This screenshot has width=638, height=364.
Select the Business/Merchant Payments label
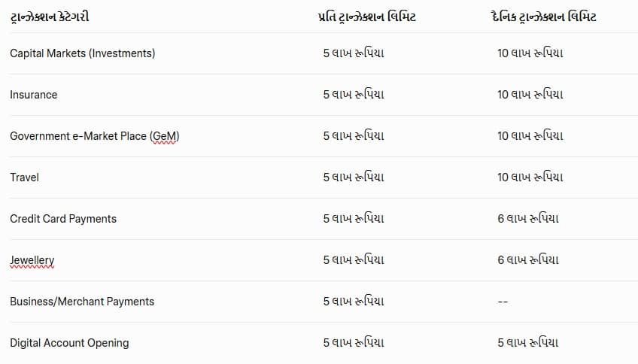tap(82, 302)
